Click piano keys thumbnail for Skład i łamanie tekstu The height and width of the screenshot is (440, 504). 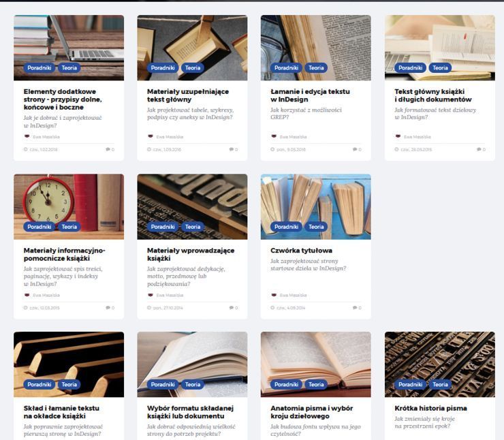[69, 364]
